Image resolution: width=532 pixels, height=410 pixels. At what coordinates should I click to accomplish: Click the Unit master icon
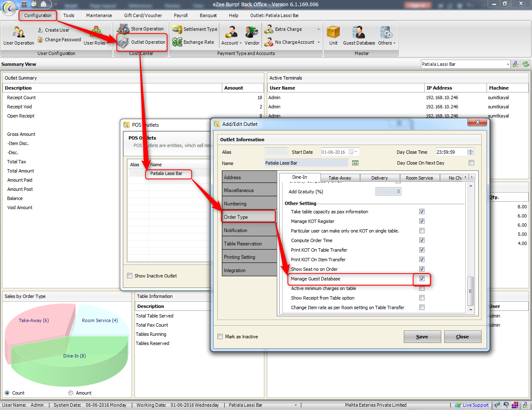coord(333,35)
